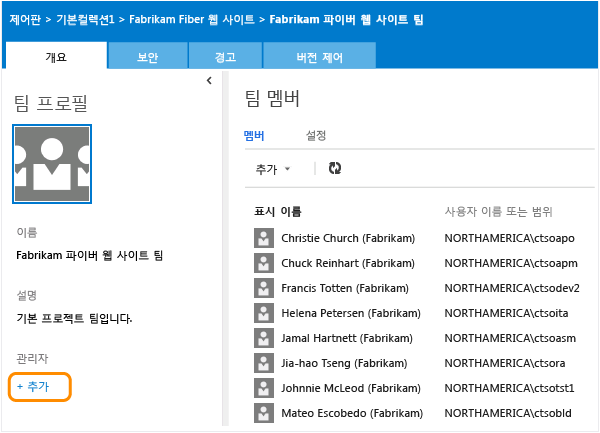Open the 보안 tab
This screenshot has height=433, width=600.
point(148,57)
